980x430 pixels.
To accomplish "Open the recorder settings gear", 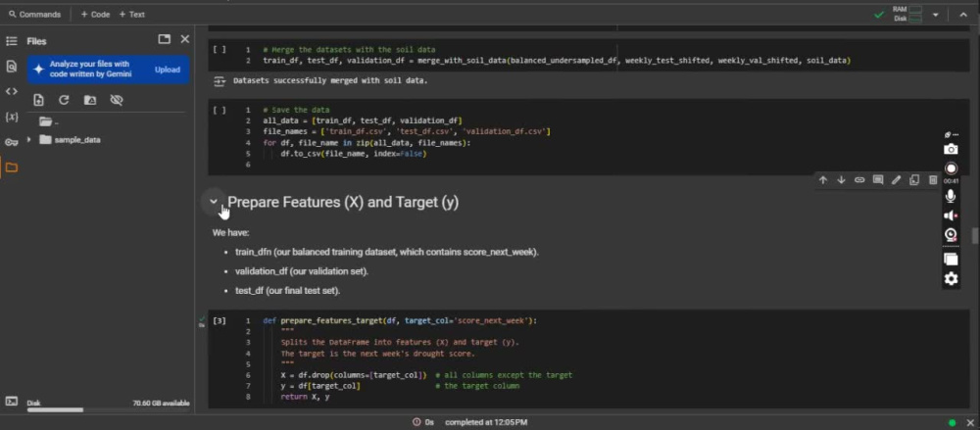I will point(951,279).
